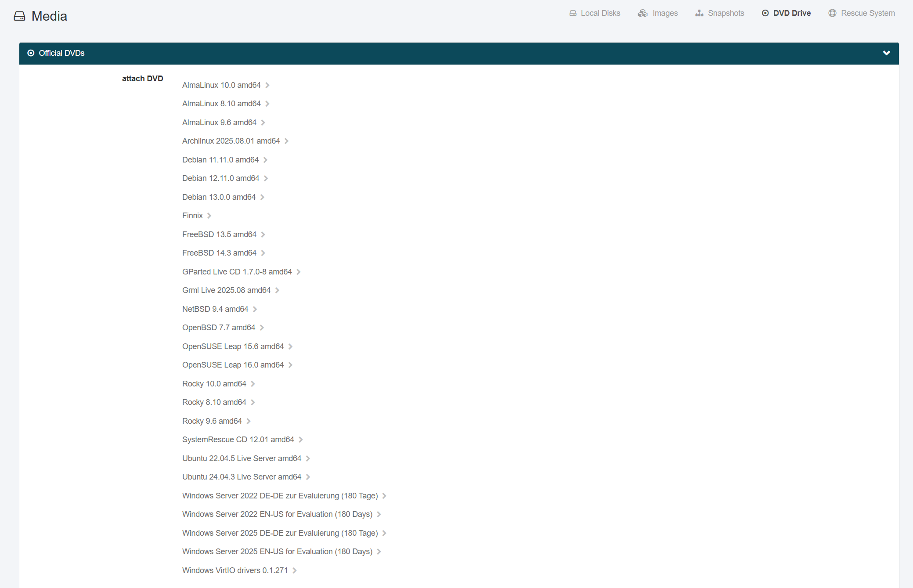Select GParted Live CD 1.7.0-8 amd64

[242, 272]
